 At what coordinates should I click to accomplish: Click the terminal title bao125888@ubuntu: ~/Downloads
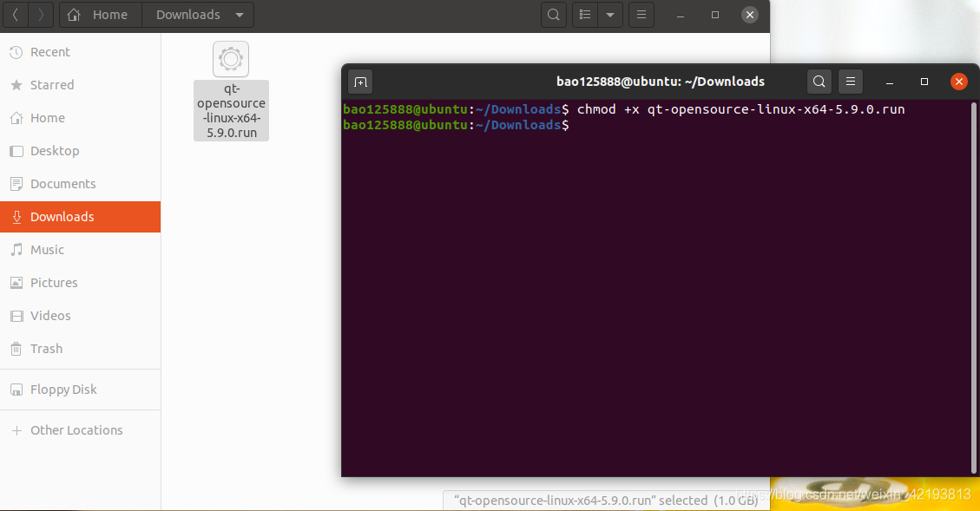click(x=661, y=82)
